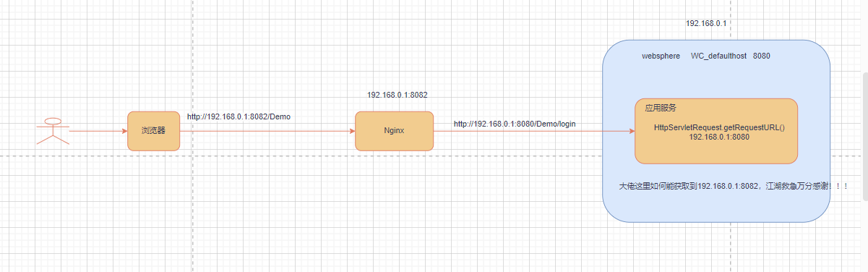Select the Nginx box
868x272 pixels.
(394, 131)
